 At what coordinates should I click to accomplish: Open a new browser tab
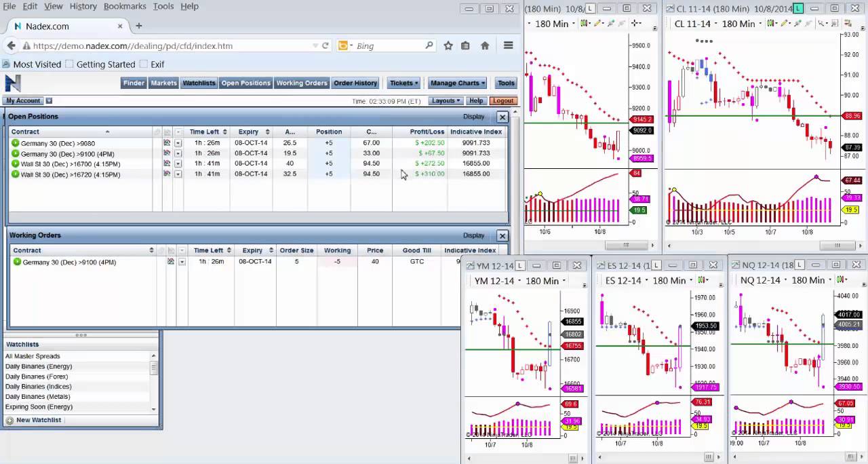pyautogui.click(x=138, y=26)
